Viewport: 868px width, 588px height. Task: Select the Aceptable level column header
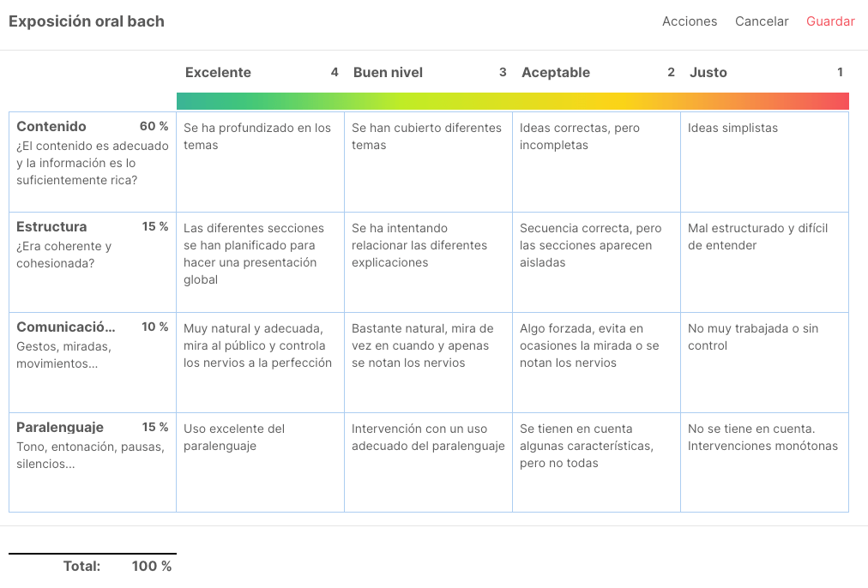(555, 73)
